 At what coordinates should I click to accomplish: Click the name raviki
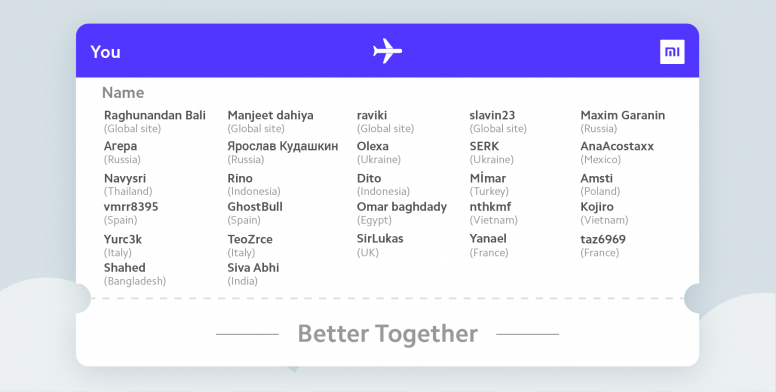click(x=372, y=115)
